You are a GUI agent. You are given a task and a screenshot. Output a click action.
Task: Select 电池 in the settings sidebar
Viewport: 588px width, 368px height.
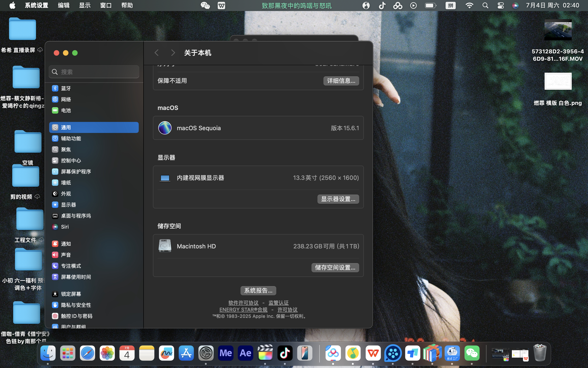pos(94,110)
